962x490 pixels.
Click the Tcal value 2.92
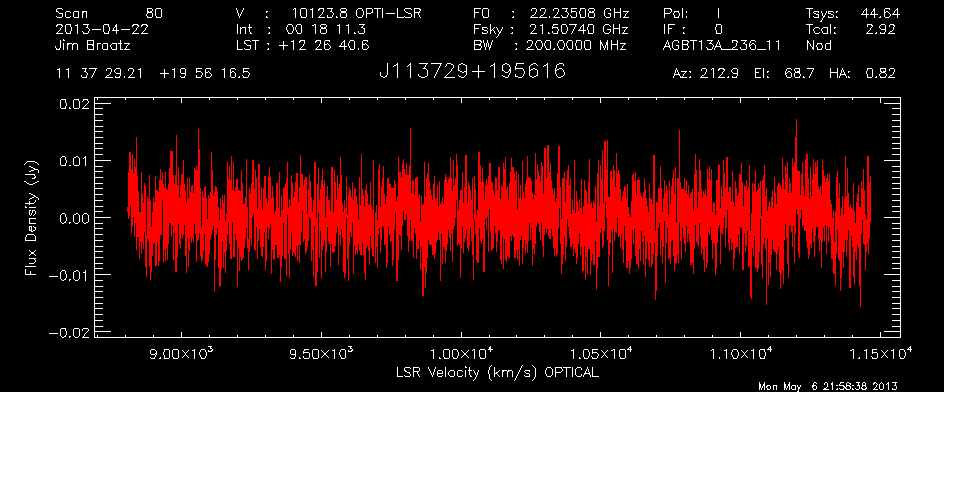coord(880,29)
